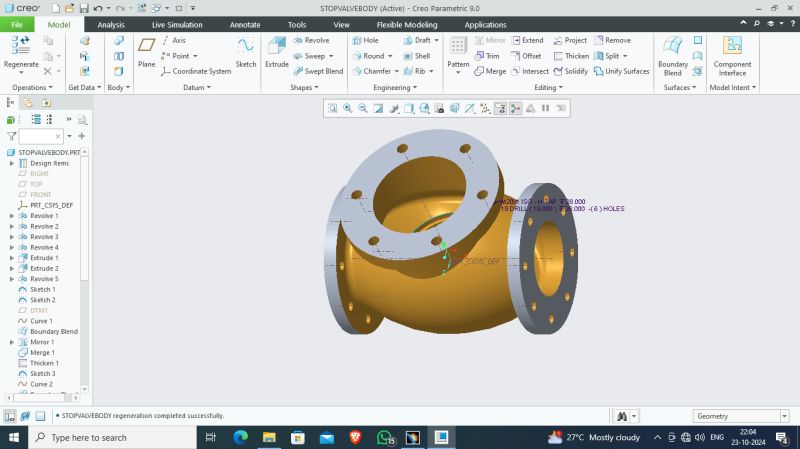Click the Save icon in quick access toolbar
800x449 pixels.
tap(84, 8)
